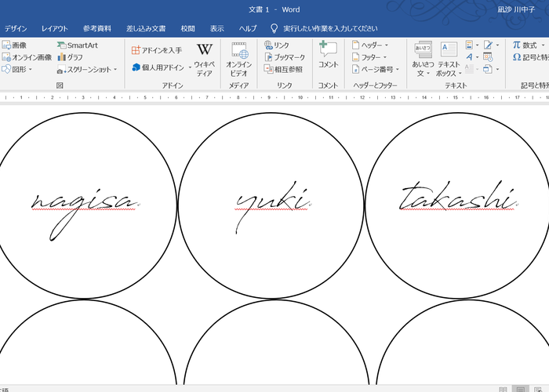Expand the object dropdown arrow
Viewport: 549px width, 392px height.
pos(497,69)
